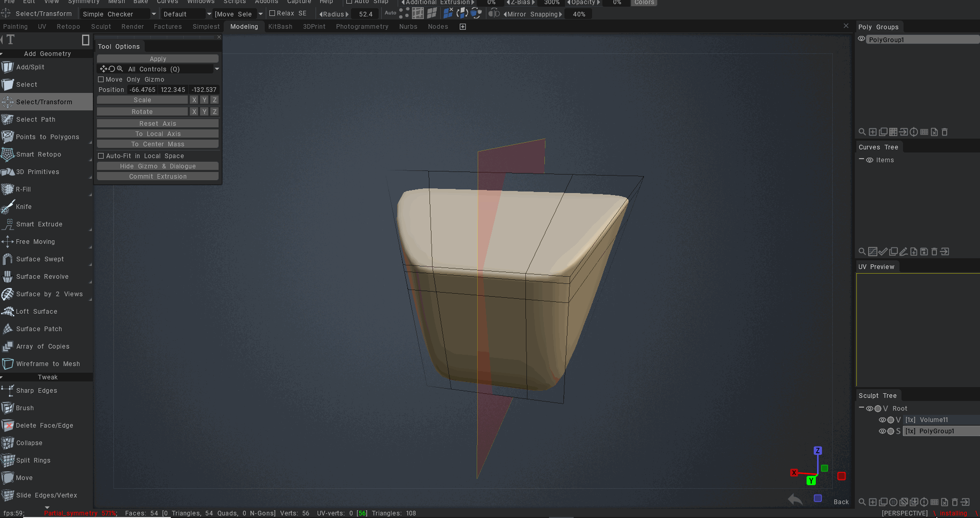
Task: Switch to the Retopo tab
Action: [68, 27]
